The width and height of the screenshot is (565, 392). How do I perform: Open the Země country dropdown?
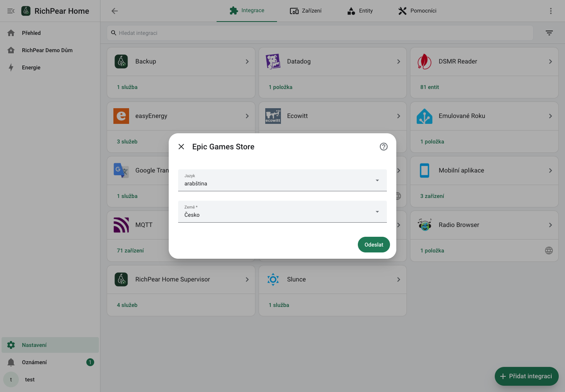(282, 212)
